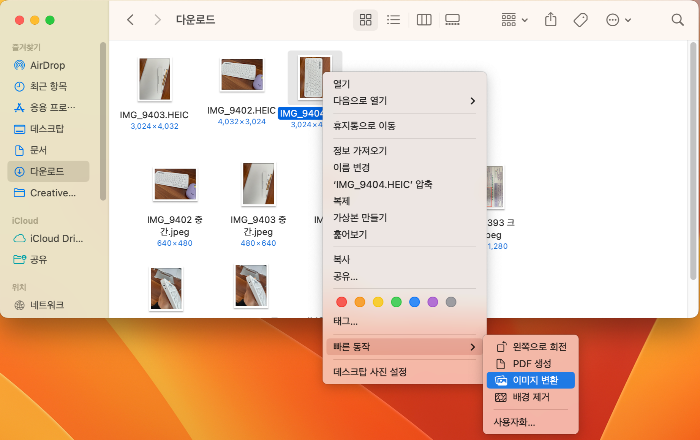Image resolution: width=700 pixels, height=440 pixels.
Task: Click the sidebar vertical scrollbar
Action: pyautogui.click(x=103, y=121)
